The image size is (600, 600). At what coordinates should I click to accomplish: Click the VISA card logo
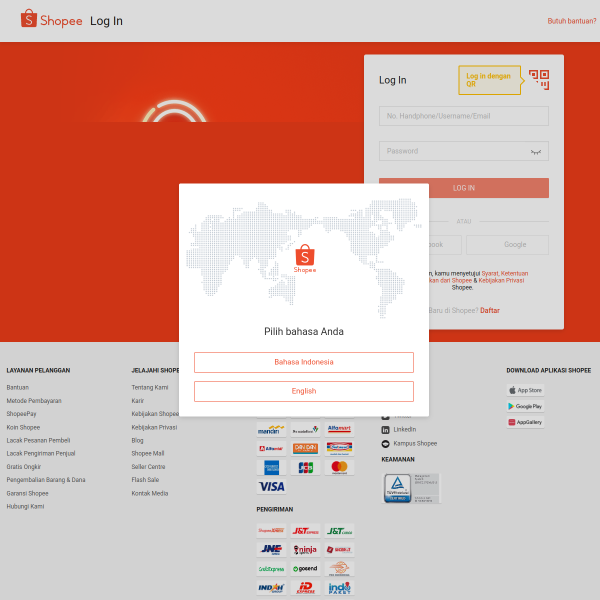point(271,486)
